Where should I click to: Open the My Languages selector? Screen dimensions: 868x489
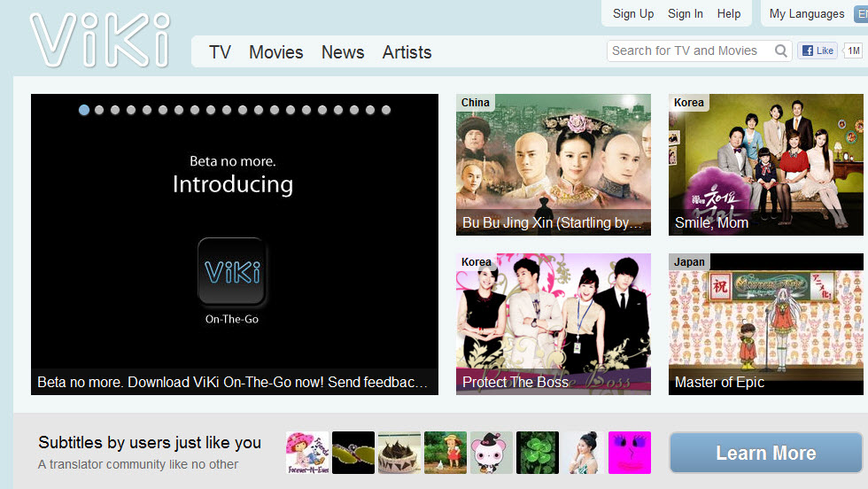tap(806, 13)
